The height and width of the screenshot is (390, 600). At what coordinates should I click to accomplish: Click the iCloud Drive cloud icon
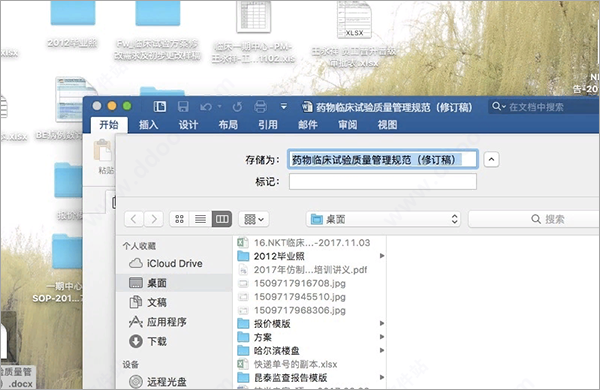136,263
